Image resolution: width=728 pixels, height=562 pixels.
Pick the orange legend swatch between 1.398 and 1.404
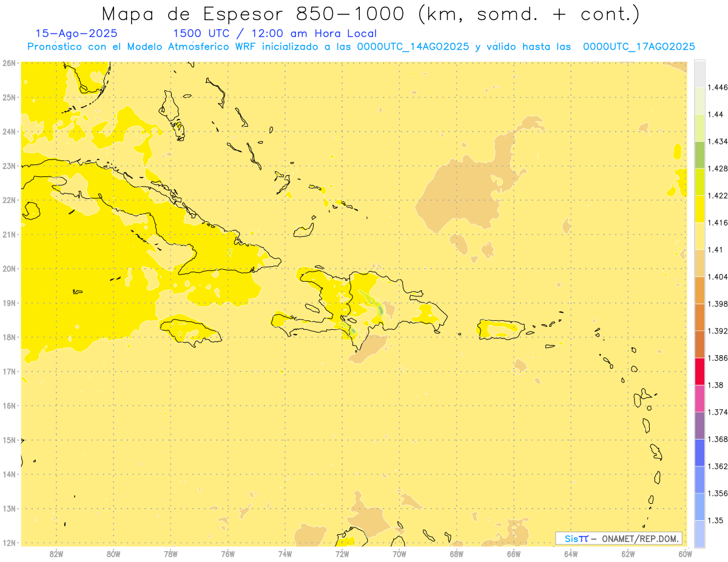coord(699,290)
